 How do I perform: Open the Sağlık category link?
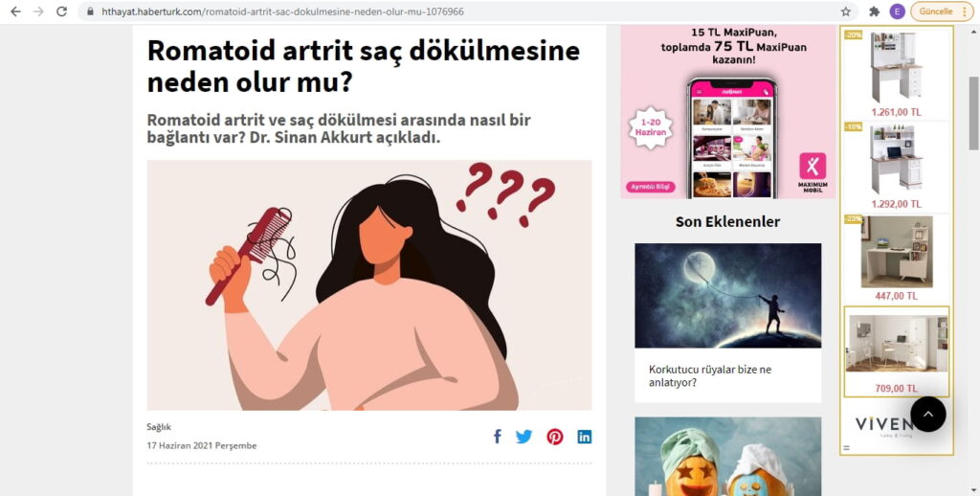click(x=159, y=426)
